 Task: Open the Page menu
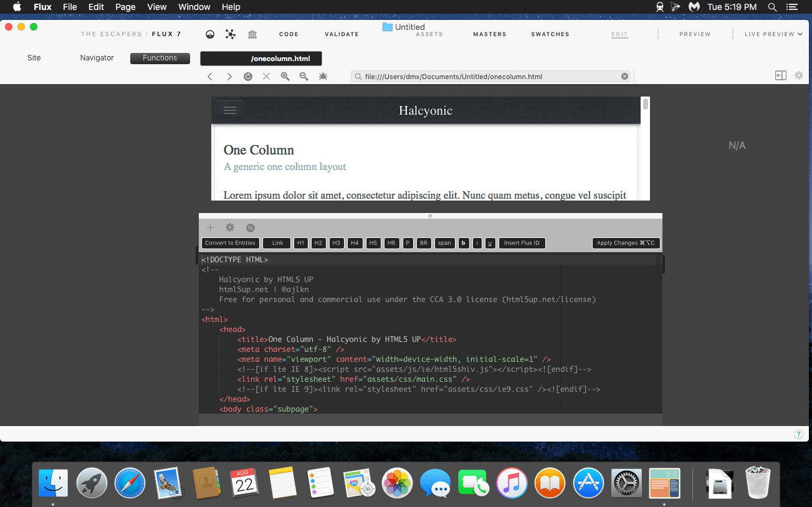pyautogui.click(x=125, y=7)
